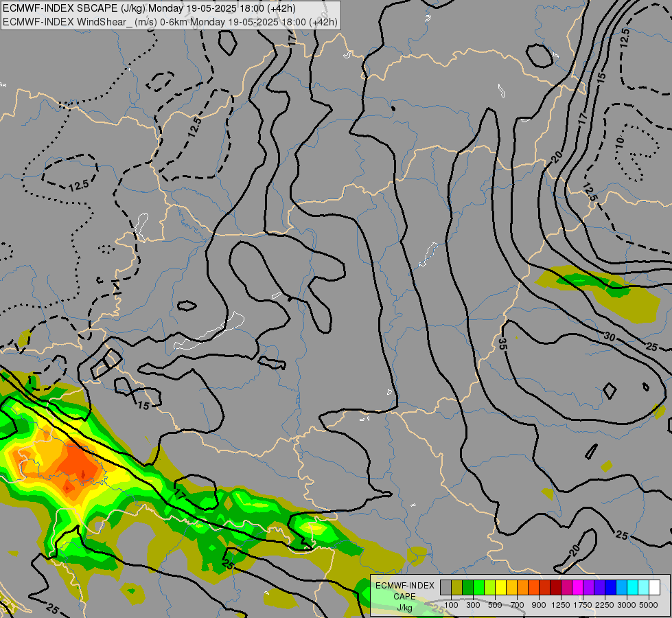Click the ECMWF-INDEX text inside the legend box
Viewport: 672px width, 618px height.
pyautogui.click(x=405, y=586)
